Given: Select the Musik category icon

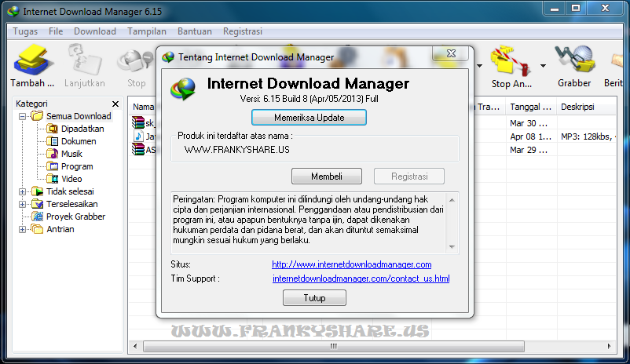Looking at the screenshot, I should click(52, 154).
